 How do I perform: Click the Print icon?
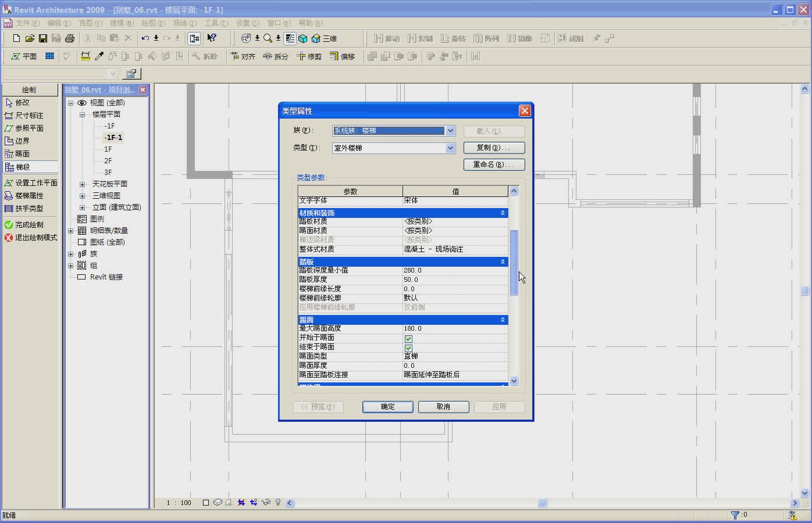[x=70, y=38]
